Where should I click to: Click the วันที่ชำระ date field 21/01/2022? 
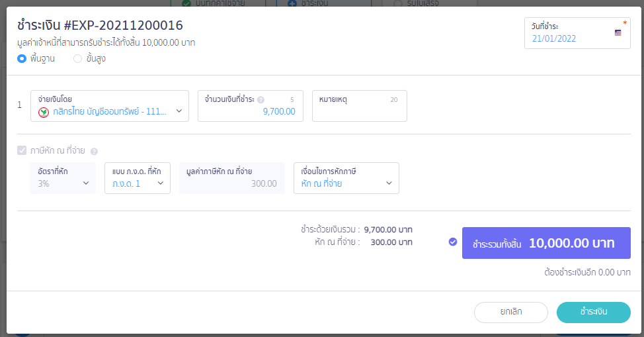(577, 33)
